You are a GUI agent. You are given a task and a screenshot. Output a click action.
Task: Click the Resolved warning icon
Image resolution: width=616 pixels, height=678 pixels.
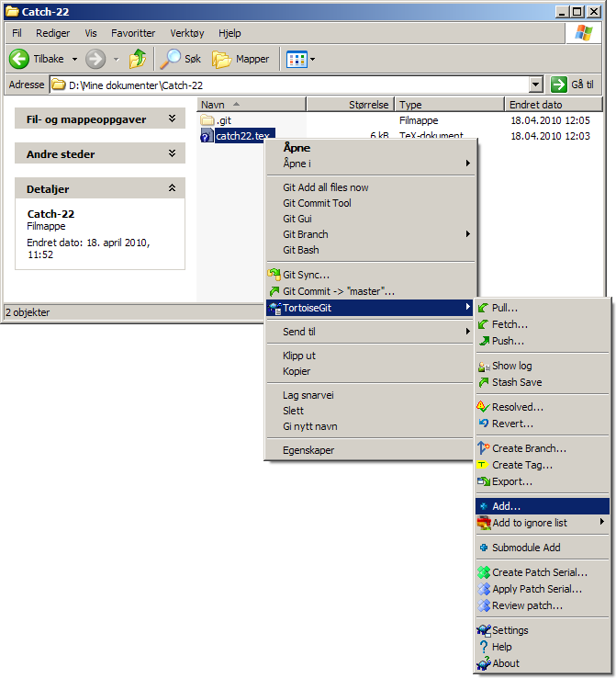(x=483, y=407)
